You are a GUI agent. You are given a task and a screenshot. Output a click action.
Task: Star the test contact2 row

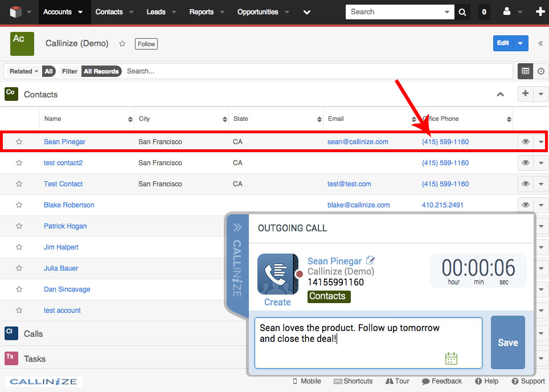coord(19,162)
